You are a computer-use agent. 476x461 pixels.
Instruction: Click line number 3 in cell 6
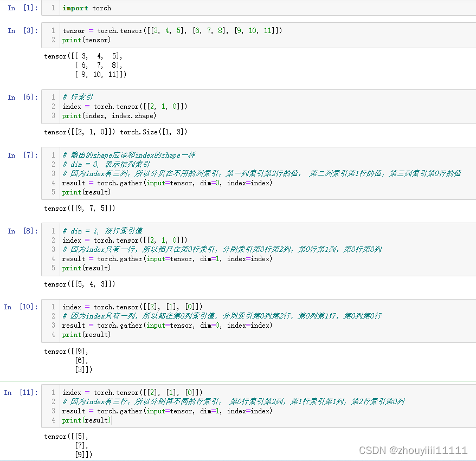point(54,116)
